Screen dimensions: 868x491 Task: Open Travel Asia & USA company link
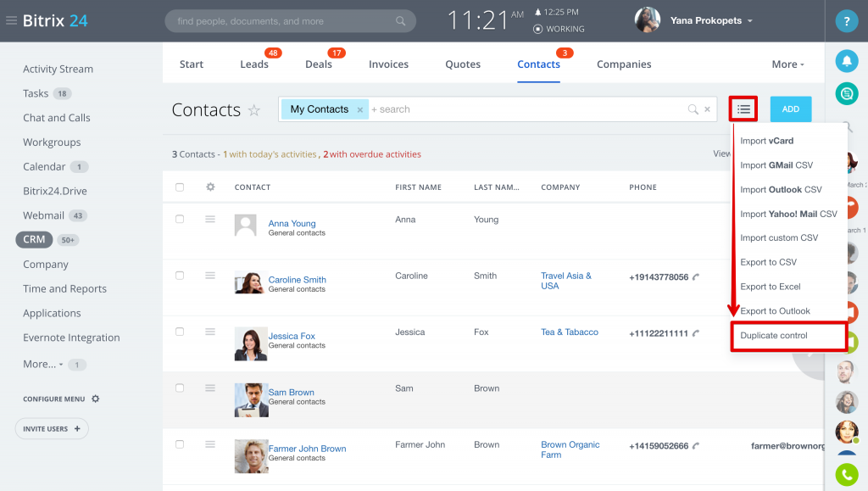[x=565, y=281]
